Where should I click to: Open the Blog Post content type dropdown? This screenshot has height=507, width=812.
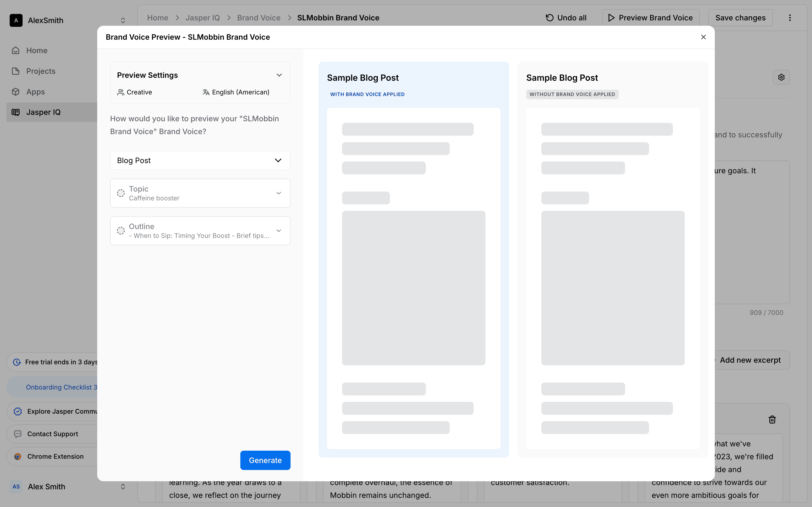pos(200,160)
